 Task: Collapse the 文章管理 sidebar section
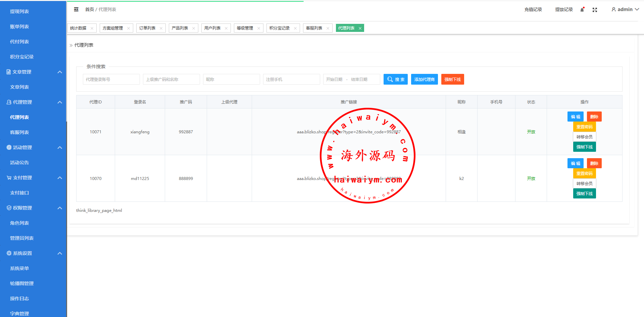click(x=60, y=72)
